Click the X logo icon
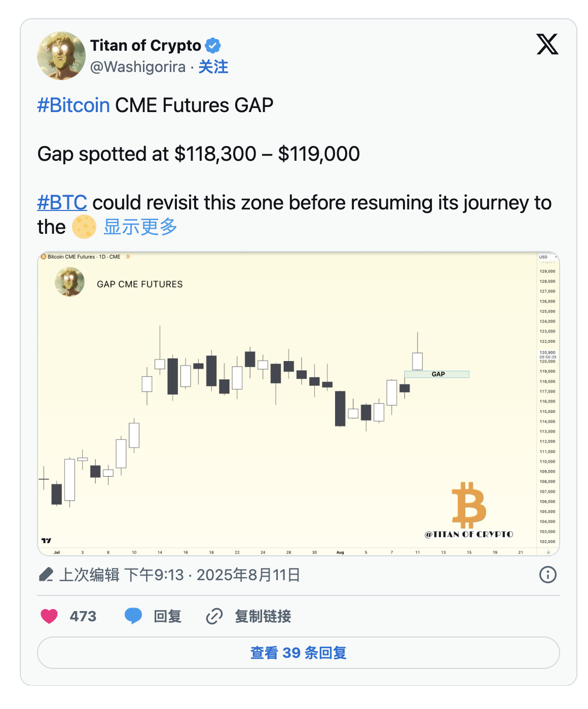 [x=547, y=45]
